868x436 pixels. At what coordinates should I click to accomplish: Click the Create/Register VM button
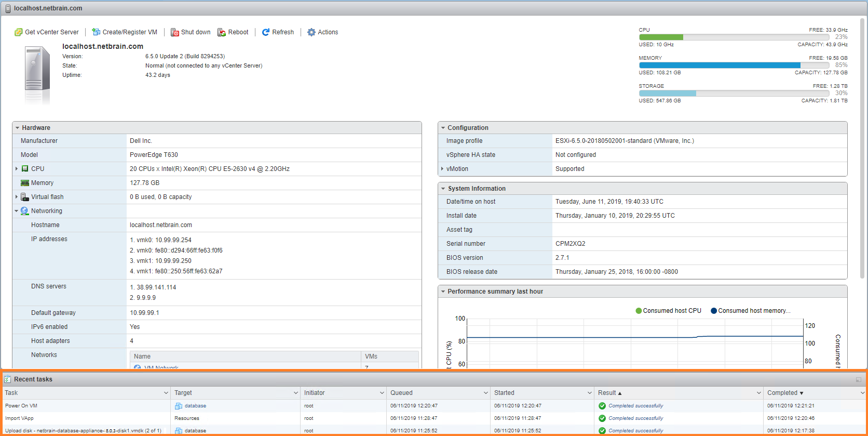point(125,32)
